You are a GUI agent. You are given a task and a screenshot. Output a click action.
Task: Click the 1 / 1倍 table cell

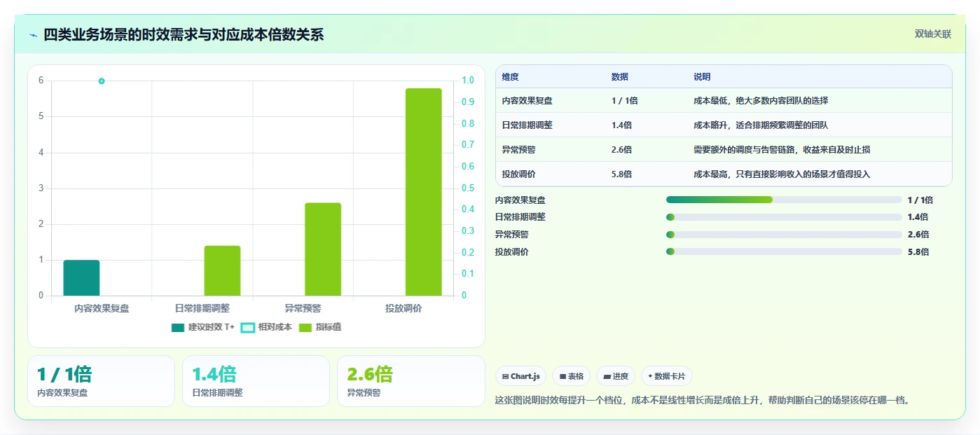click(625, 101)
